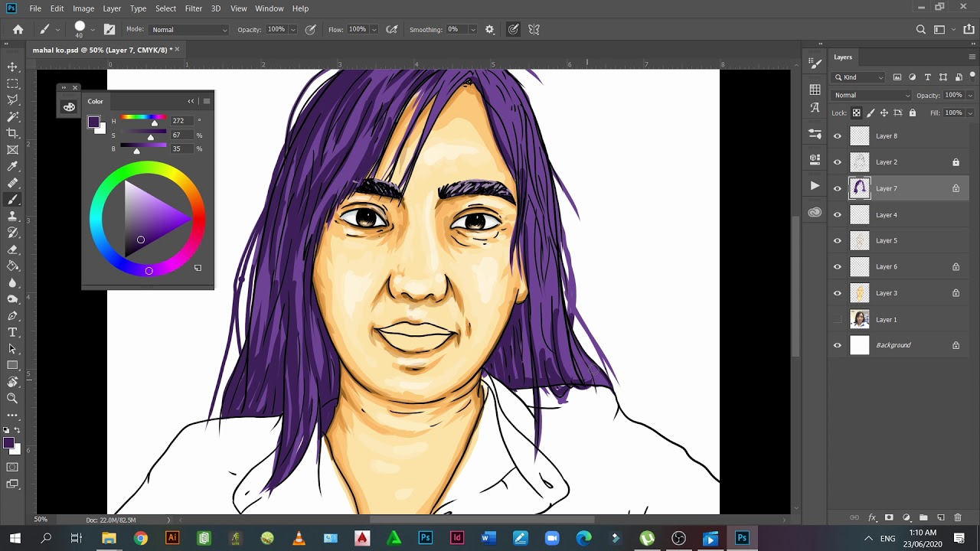Screen dimensions: 980x551
Task: Open the layer Fill dropdown arrow
Action: coord(970,113)
